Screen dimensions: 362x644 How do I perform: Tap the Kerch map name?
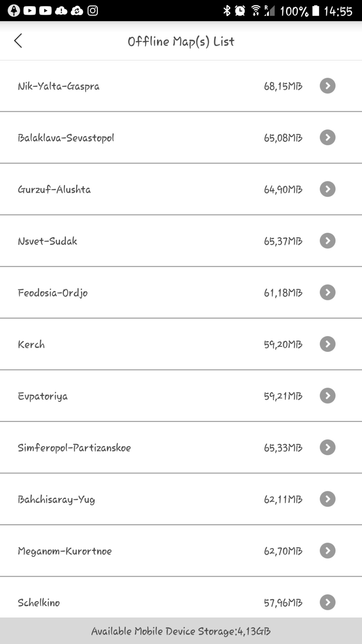tap(31, 344)
